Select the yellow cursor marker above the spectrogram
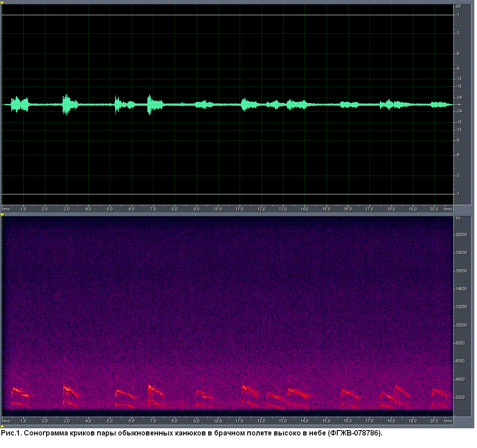 (x=2, y=215)
